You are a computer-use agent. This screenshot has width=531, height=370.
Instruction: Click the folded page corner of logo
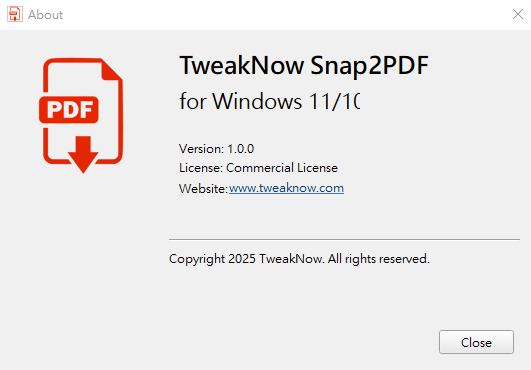pos(112,70)
